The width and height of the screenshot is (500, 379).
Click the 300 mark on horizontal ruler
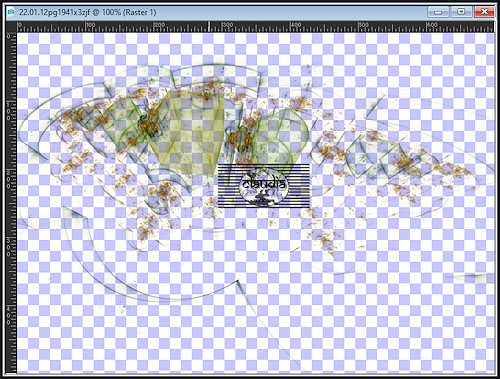tap(227, 25)
